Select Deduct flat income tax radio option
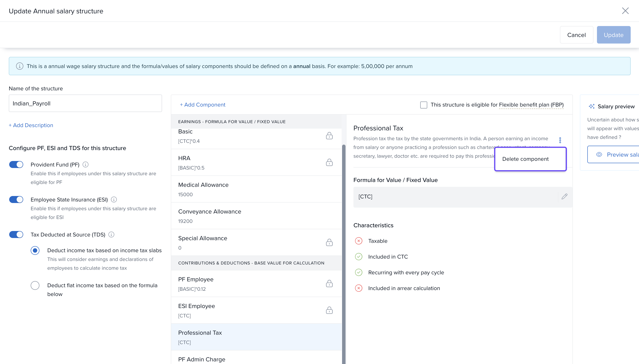This screenshot has width=639, height=364. click(x=35, y=285)
